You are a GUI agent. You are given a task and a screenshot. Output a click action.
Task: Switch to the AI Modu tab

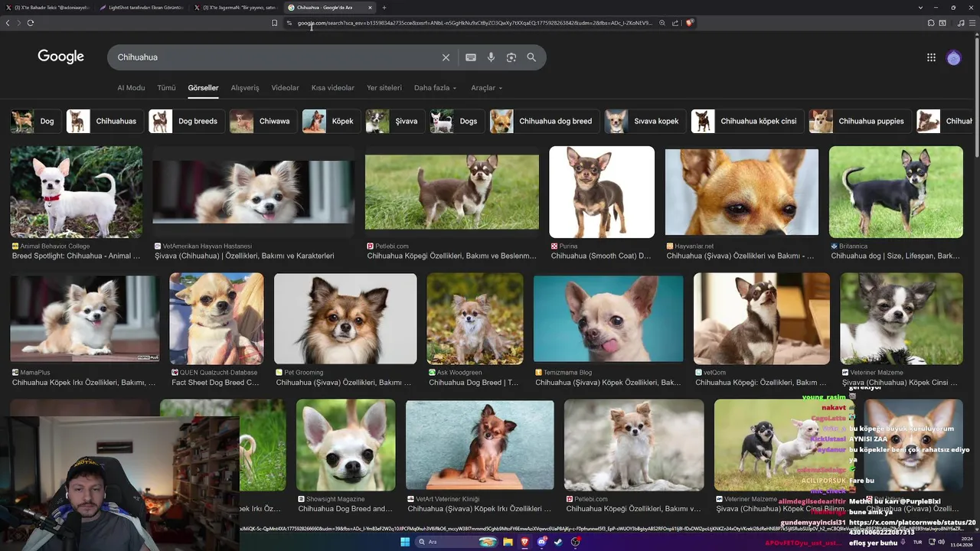pyautogui.click(x=131, y=88)
